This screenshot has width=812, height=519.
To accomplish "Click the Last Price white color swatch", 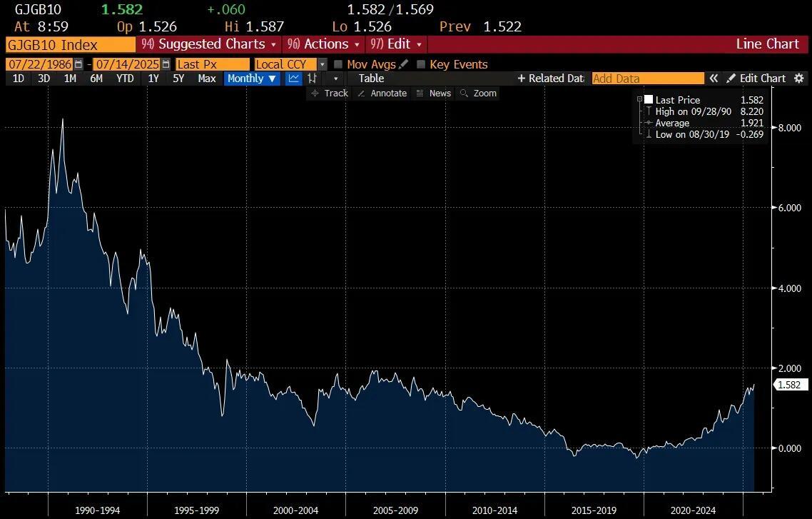I will 649,100.
